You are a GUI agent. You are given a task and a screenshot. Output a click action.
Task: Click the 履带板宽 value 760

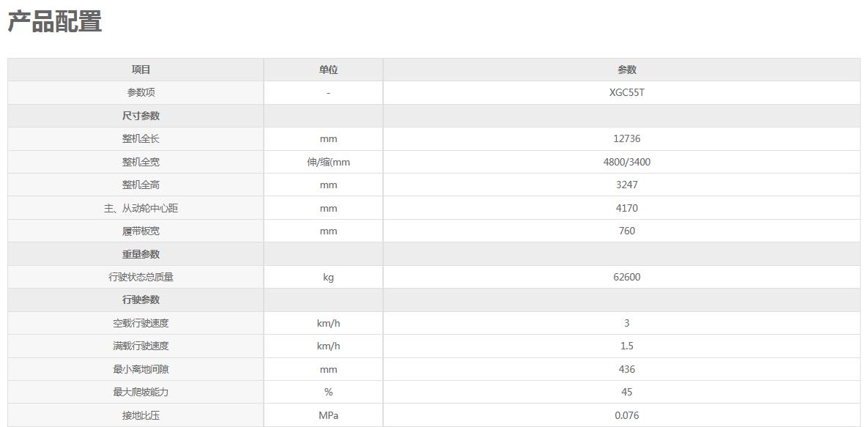(626, 231)
